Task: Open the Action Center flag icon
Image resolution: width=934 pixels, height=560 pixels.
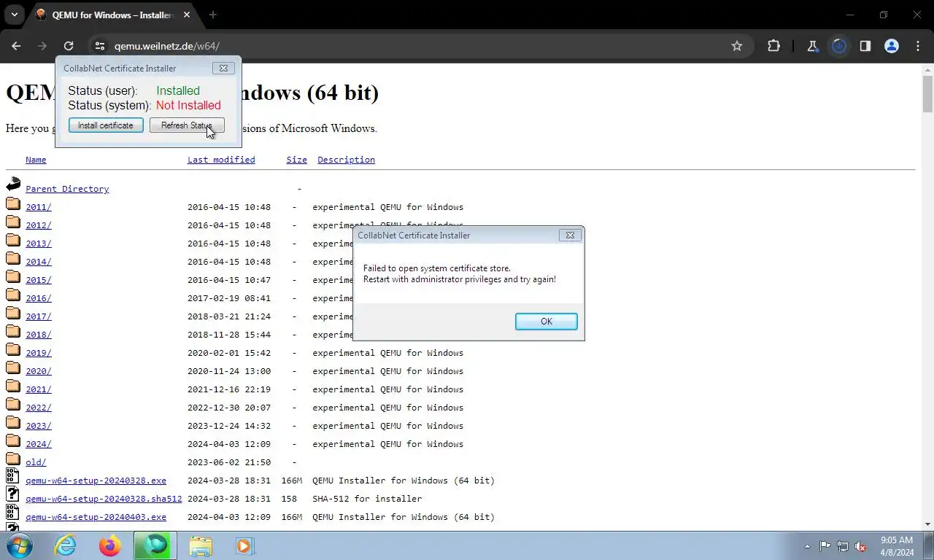Action: [825, 546]
